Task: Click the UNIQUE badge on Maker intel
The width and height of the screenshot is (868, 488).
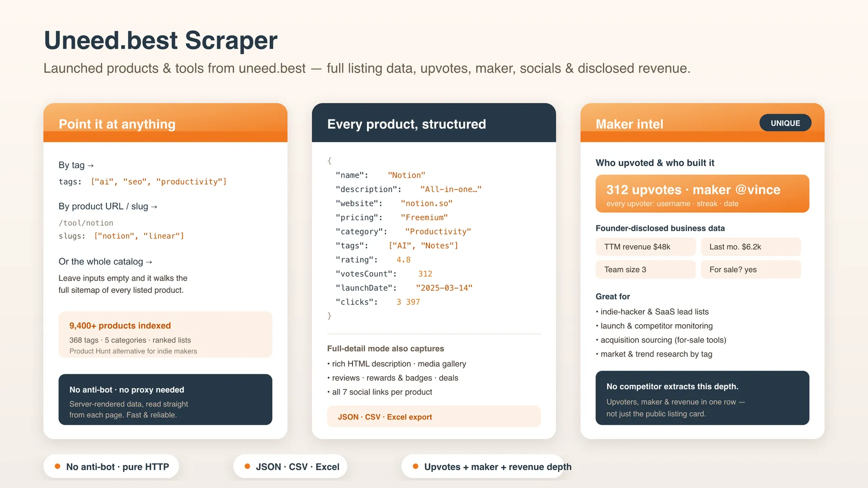Action: pos(785,123)
